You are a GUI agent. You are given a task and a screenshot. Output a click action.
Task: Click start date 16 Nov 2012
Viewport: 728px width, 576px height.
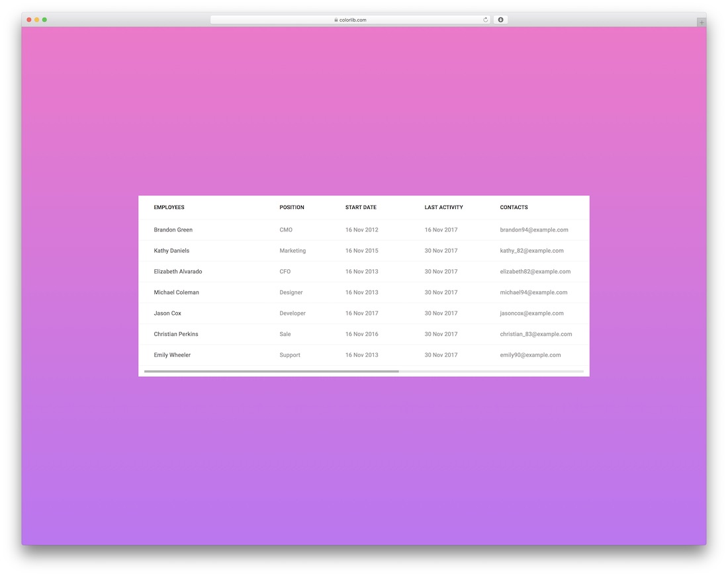[361, 230]
